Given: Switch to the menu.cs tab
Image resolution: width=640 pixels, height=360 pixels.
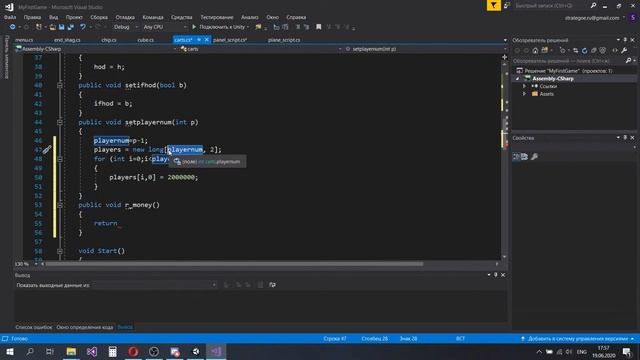Looking at the screenshot, I should pos(24,40).
